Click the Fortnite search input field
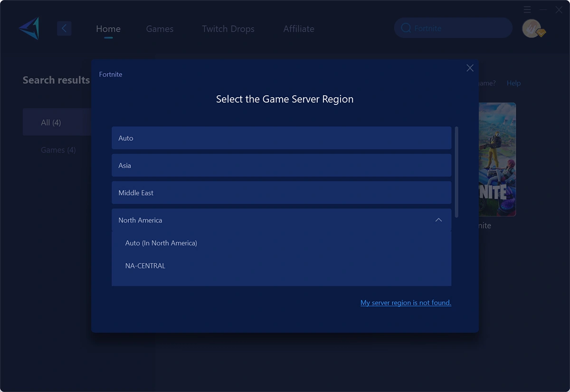Screen dimensions: 570x392 click(458, 28)
